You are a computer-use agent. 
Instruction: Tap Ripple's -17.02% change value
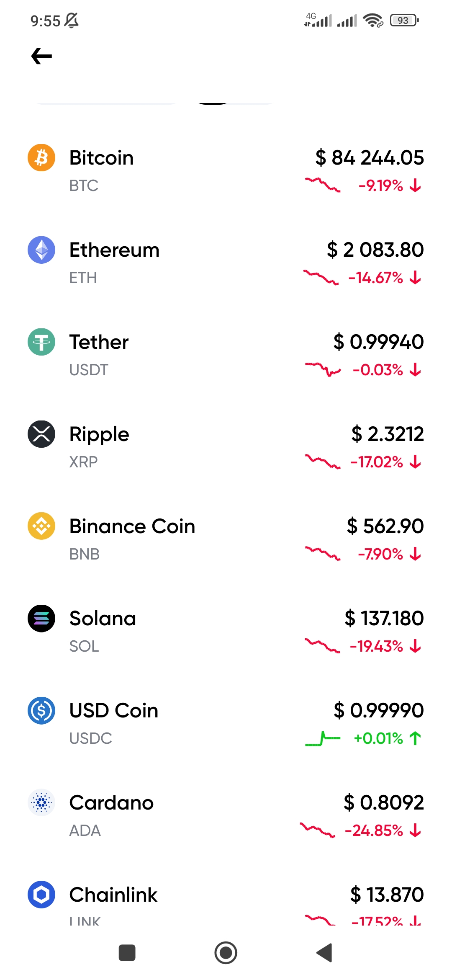click(x=377, y=462)
